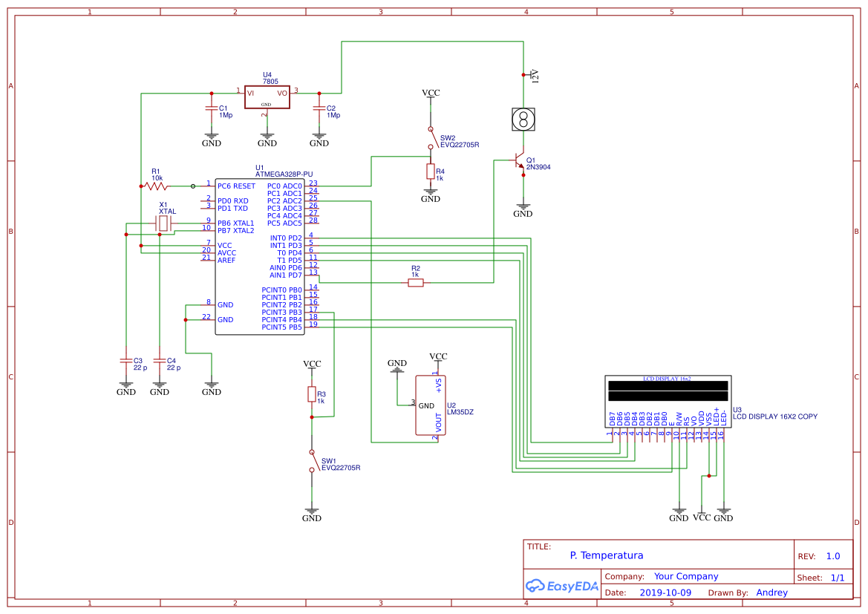
Task: Click the 'TITLE:' field label
Action: pos(538,546)
